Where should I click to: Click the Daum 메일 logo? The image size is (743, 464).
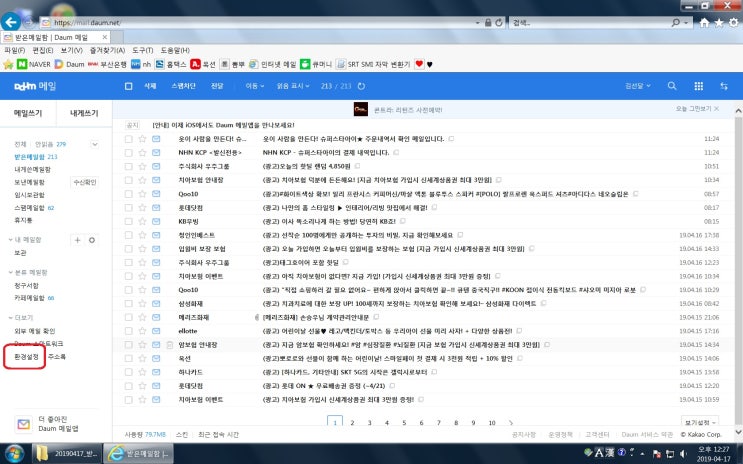click(35, 86)
